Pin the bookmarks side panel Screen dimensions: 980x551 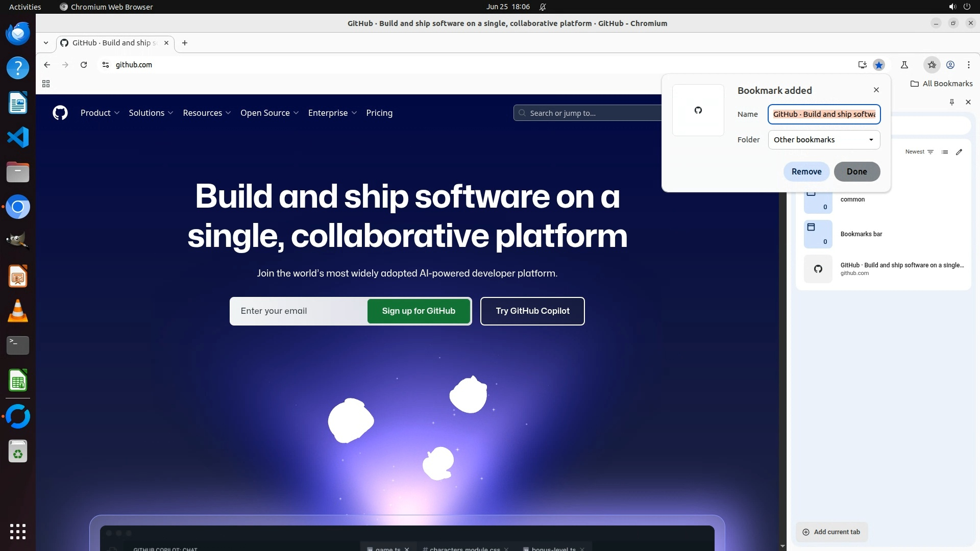[x=951, y=102]
